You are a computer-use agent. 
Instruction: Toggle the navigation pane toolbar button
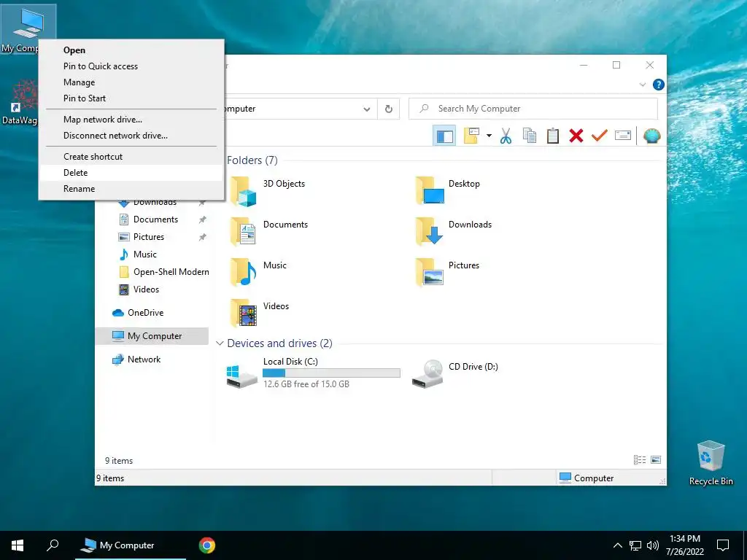pyautogui.click(x=444, y=136)
